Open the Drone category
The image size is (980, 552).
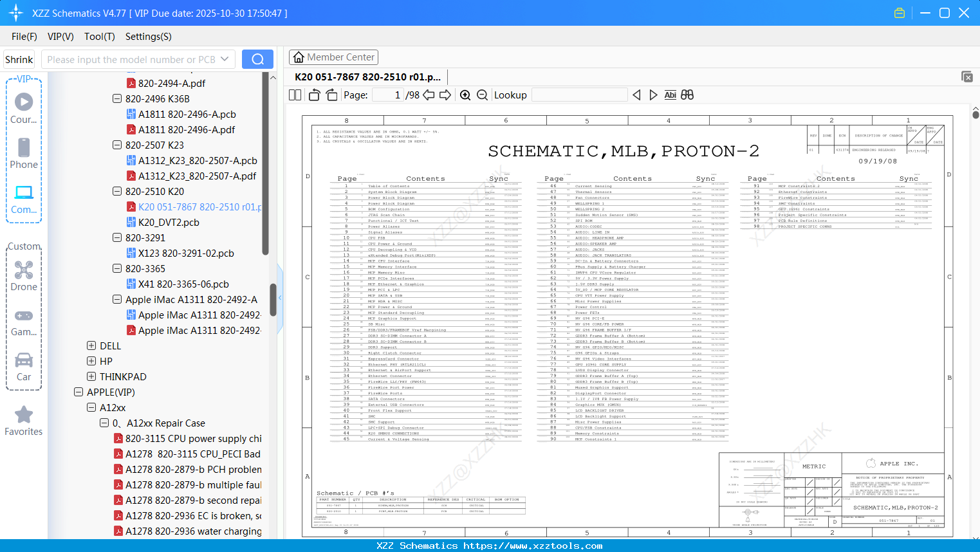coord(24,276)
